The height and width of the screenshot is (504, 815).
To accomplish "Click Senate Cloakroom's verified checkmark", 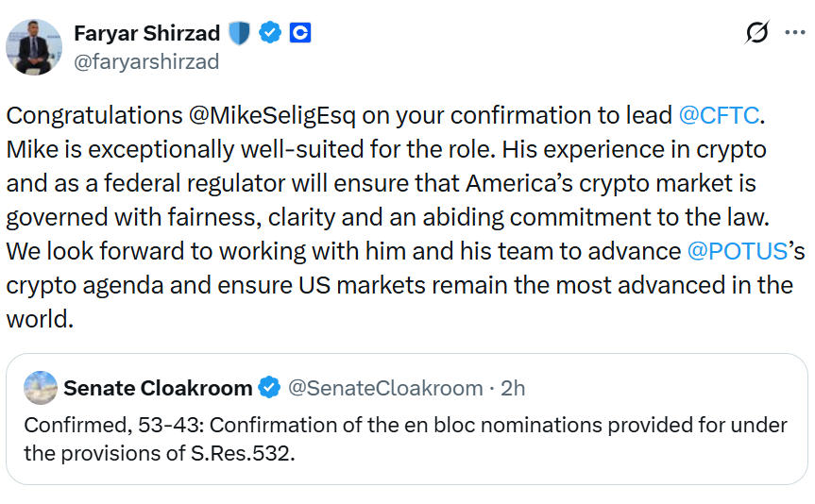I will click(269, 388).
